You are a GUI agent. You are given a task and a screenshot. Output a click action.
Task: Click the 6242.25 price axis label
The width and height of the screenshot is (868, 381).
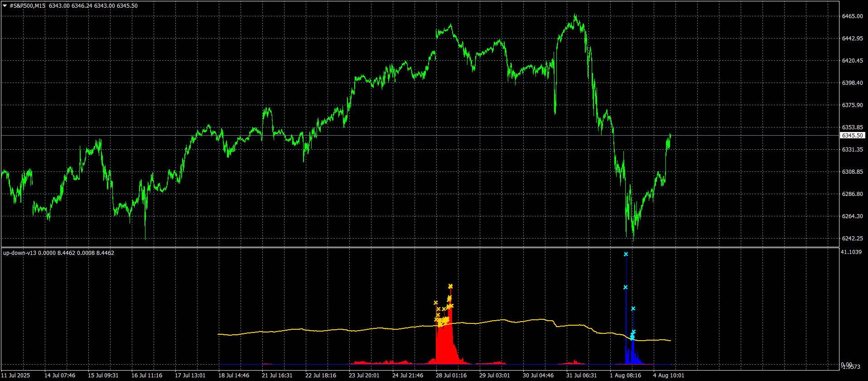(x=852, y=239)
